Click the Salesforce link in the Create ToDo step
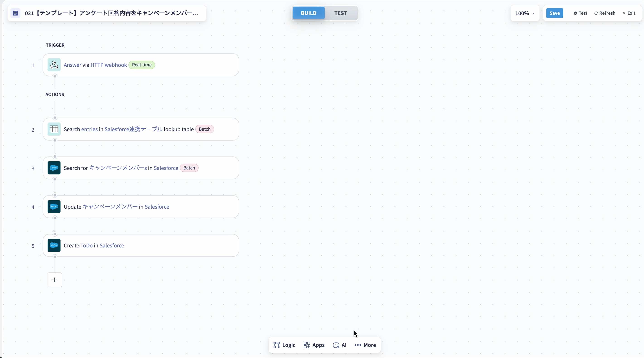The height and width of the screenshot is (358, 644). (x=112, y=245)
